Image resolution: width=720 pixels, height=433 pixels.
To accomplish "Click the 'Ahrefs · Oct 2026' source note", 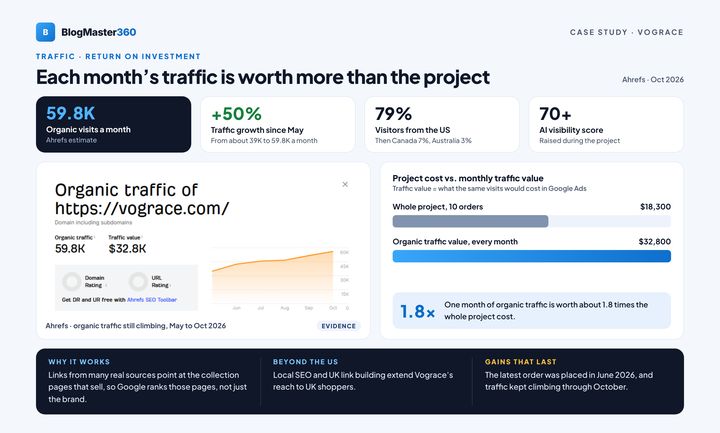I will coord(652,79).
